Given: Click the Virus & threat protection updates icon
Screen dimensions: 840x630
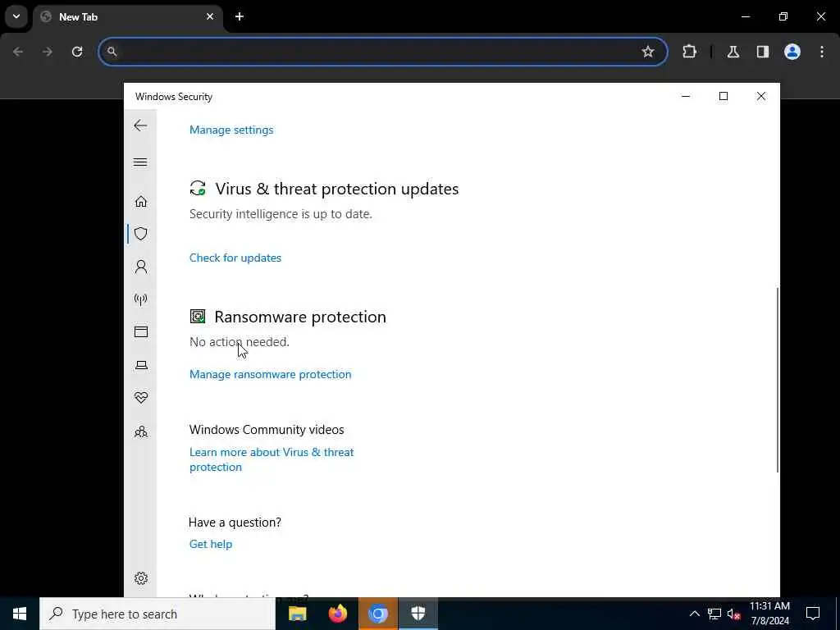Looking at the screenshot, I should click(x=198, y=188).
